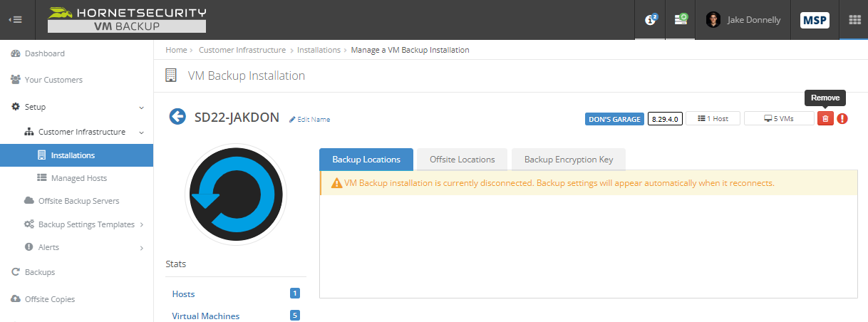Click the Hosts stats link

pyautogui.click(x=183, y=294)
